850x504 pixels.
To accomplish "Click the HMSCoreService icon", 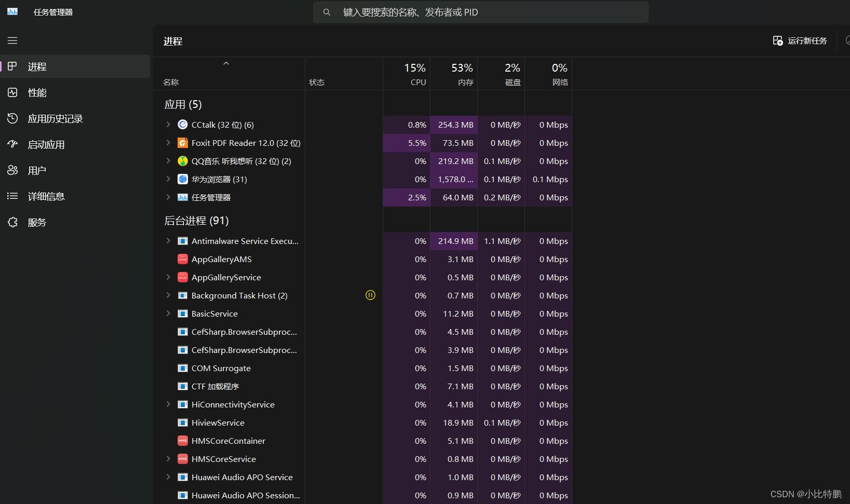I will [x=183, y=459].
